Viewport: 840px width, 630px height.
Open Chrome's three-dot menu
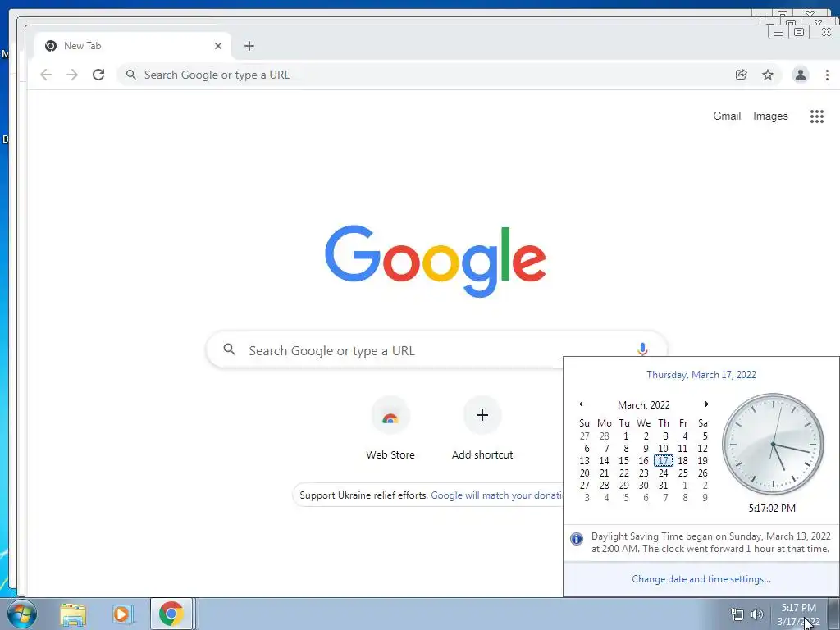pos(827,75)
